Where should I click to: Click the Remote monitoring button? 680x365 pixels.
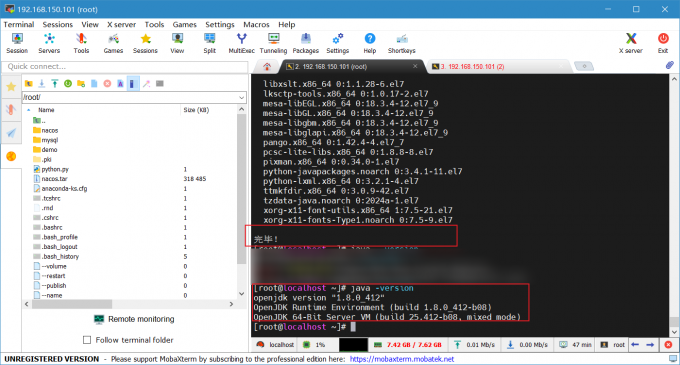pos(134,319)
